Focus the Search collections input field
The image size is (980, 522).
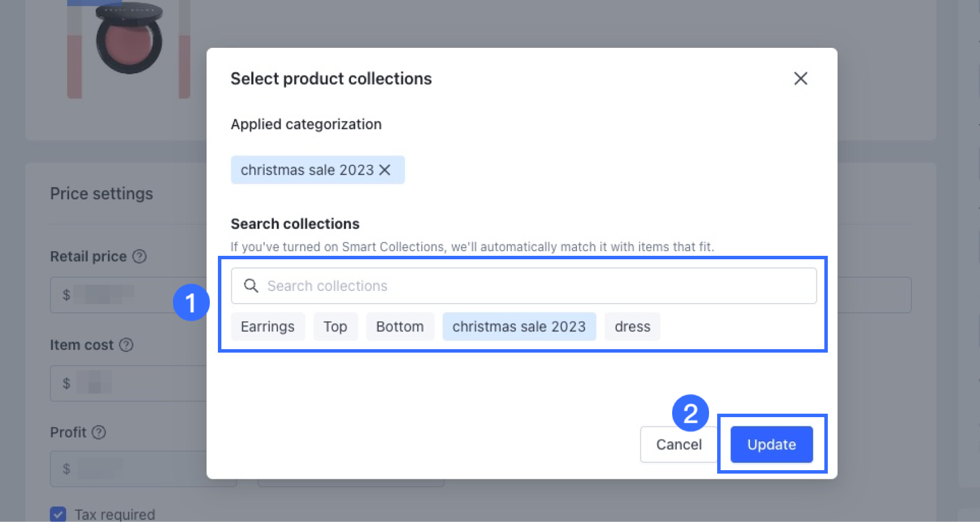523,286
